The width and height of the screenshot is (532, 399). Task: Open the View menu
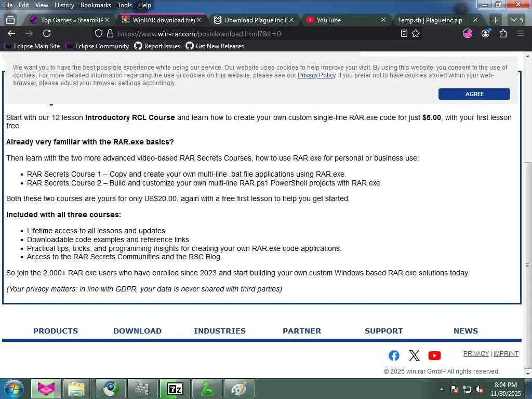coord(42,5)
